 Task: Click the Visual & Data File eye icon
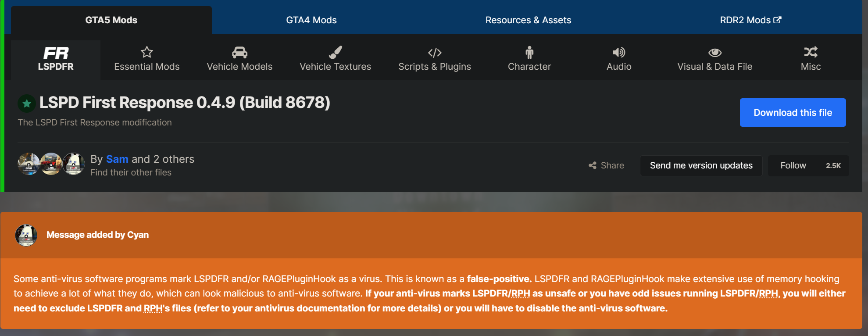tap(715, 53)
